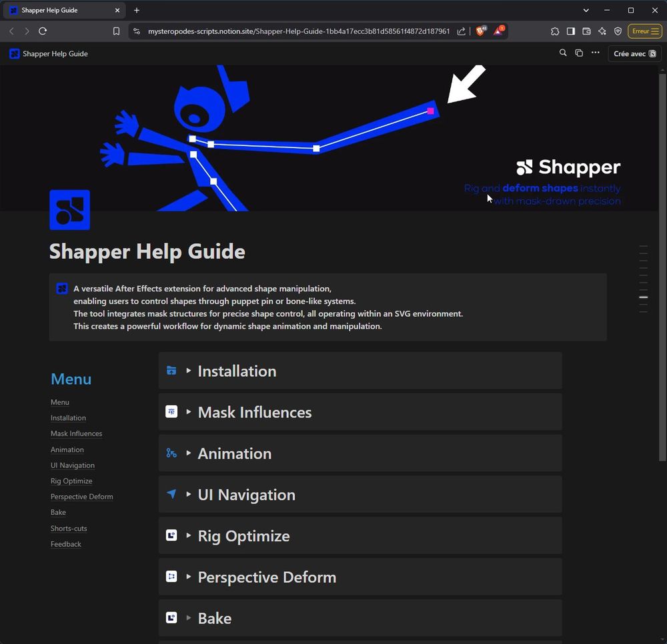Jump to Bake in side menu
This screenshot has width=667, height=644.
[58, 513]
